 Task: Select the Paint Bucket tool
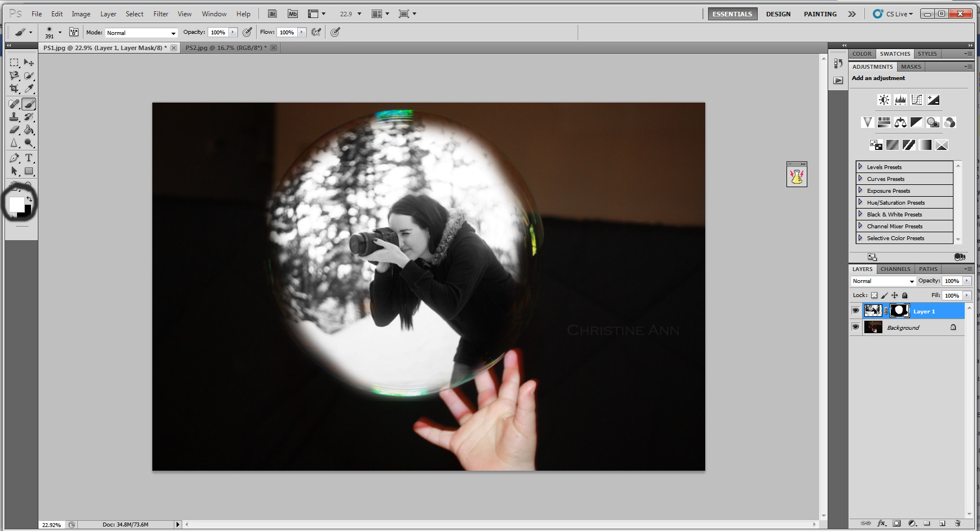[x=29, y=130]
